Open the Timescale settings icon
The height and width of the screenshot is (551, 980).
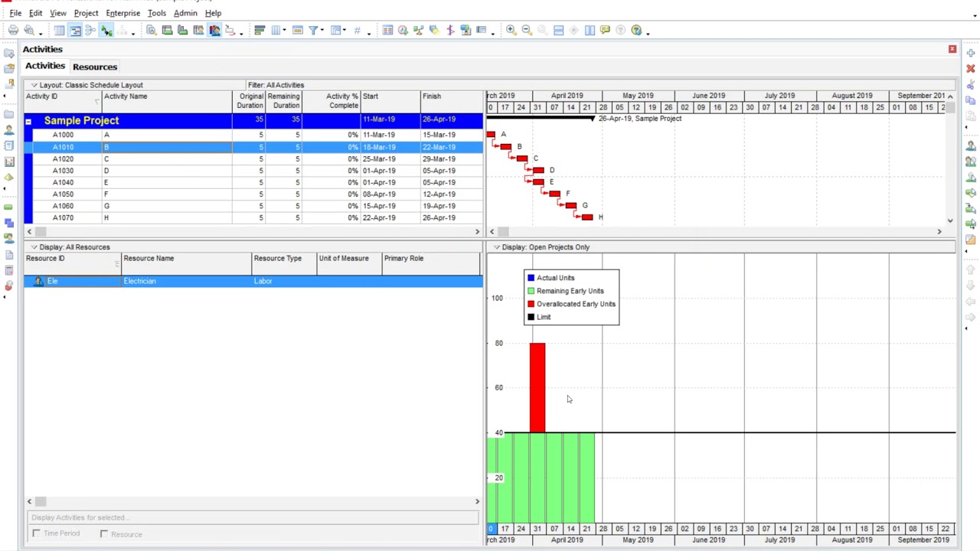coord(298,31)
